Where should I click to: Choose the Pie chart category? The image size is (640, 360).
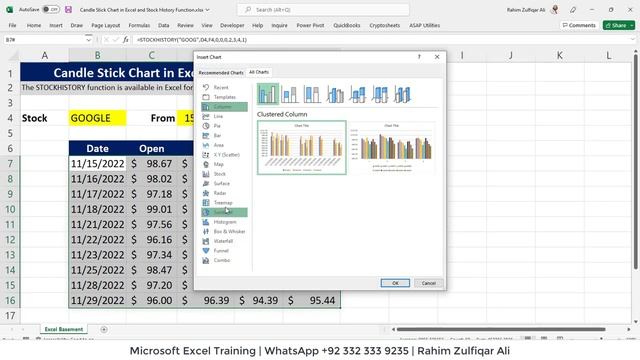(x=224, y=126)
